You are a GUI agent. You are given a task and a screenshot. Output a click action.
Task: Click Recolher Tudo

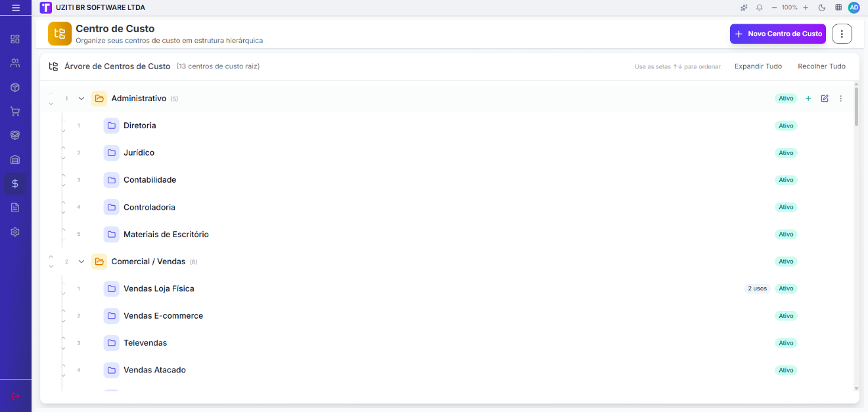click(x=821, y=66)
